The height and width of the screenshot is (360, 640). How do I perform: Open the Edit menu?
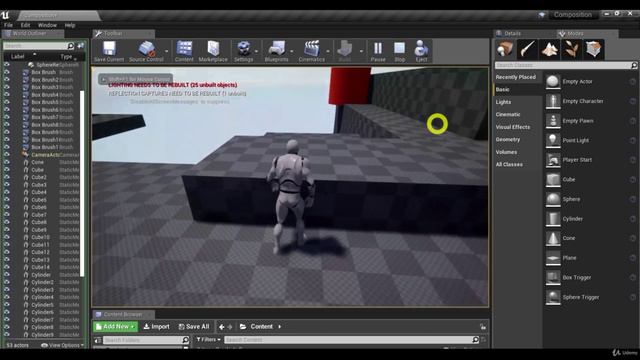point(25,25)
